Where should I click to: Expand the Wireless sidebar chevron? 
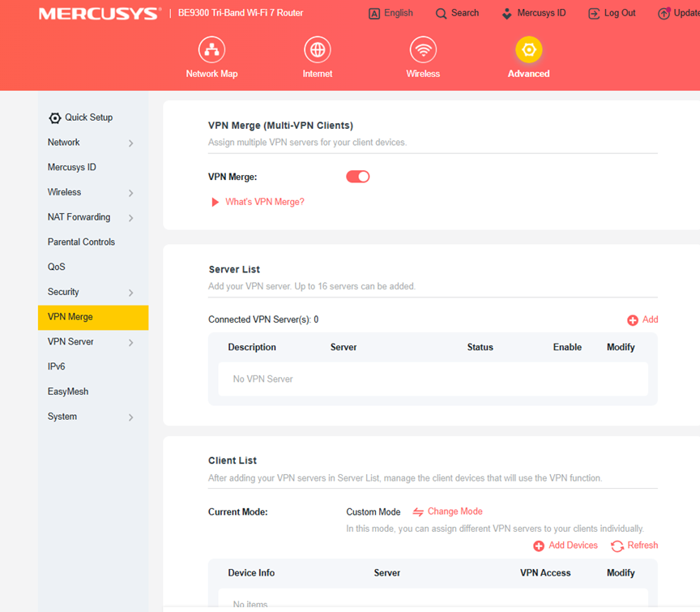pyautogui.click(x=130, y=193)
